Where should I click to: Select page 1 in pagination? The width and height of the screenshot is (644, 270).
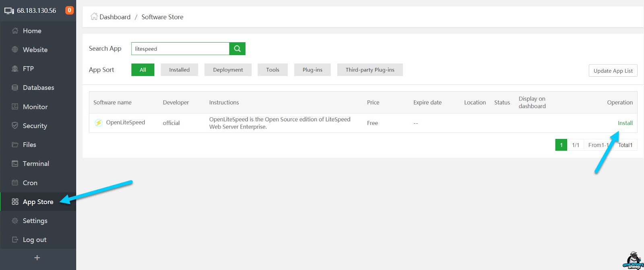point(561,145)
